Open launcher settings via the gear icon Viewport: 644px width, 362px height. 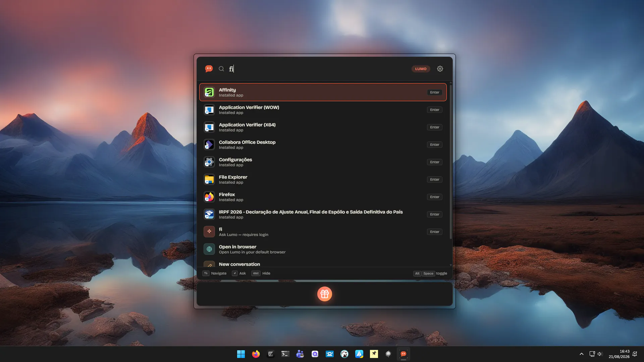click(440, 69)
